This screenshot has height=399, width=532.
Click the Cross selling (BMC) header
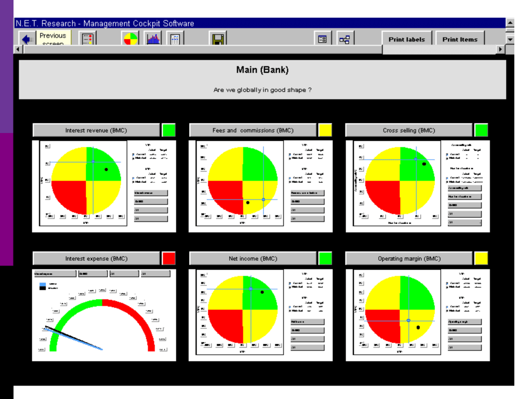[x=409, y=130]
